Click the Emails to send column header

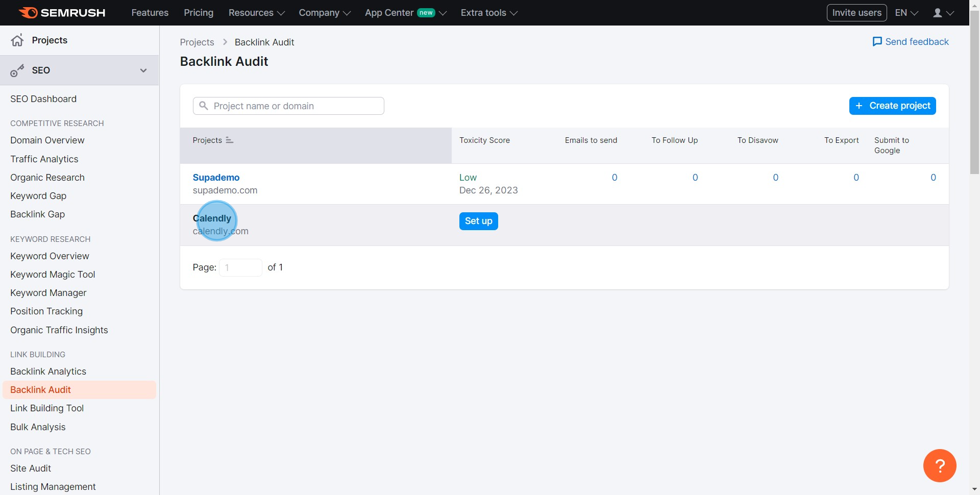pos(591,140)
